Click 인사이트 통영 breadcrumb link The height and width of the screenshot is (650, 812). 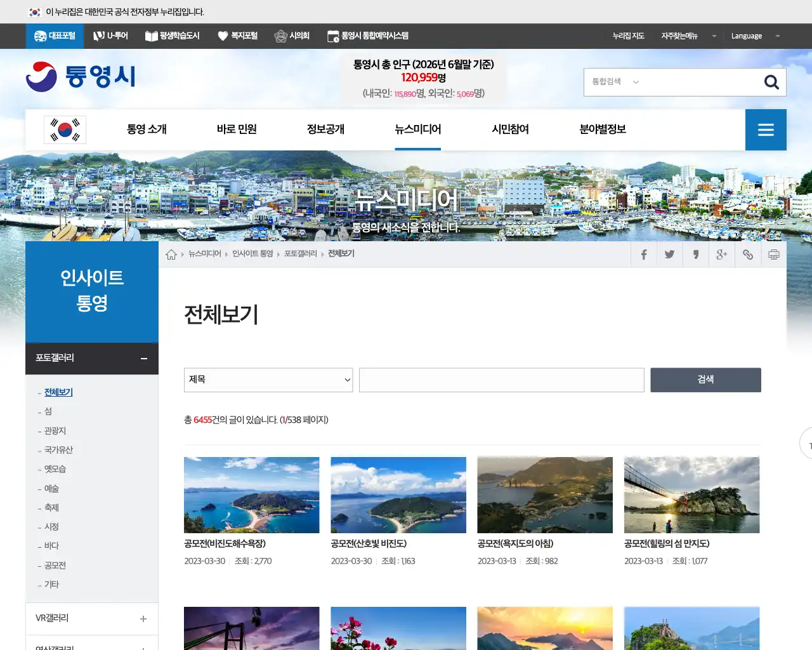pyautogui.click(x=252, y=254)
